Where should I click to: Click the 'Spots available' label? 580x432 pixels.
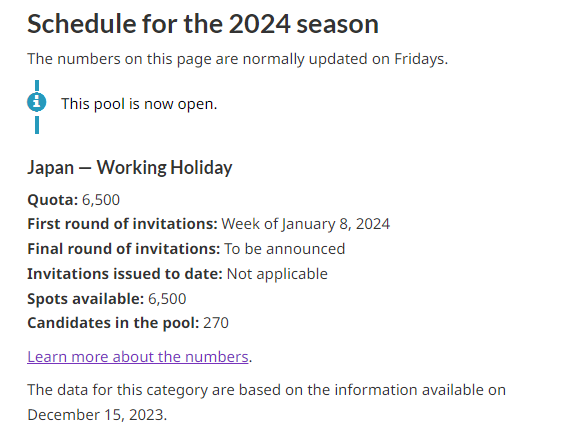85,299
